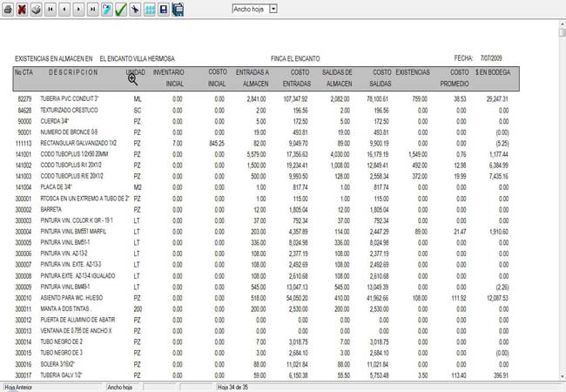The height and width of the screenshot is (392, 566).
Task: Click EL ENCANTO VILLA HERMOSA heading text
Action: coord(138,58)
